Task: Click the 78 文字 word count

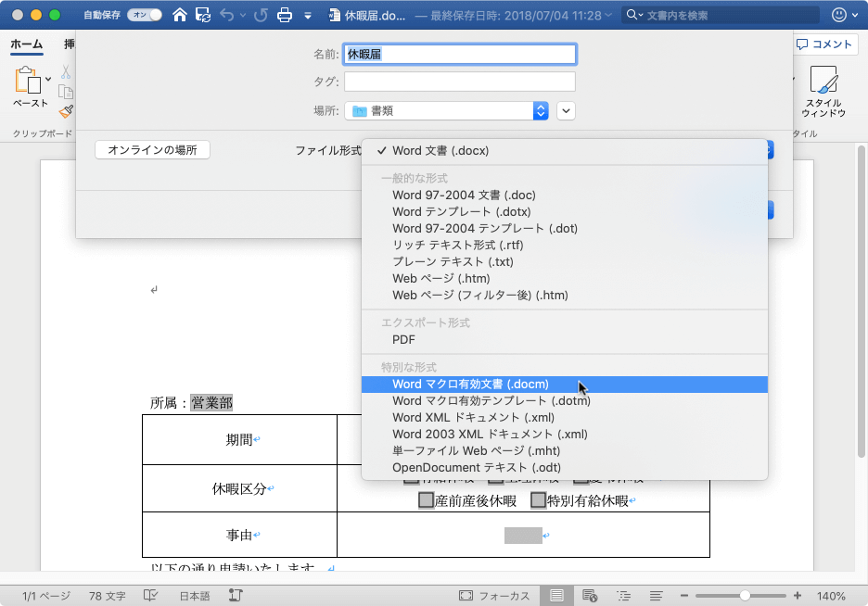Action: tap(108, 596)
